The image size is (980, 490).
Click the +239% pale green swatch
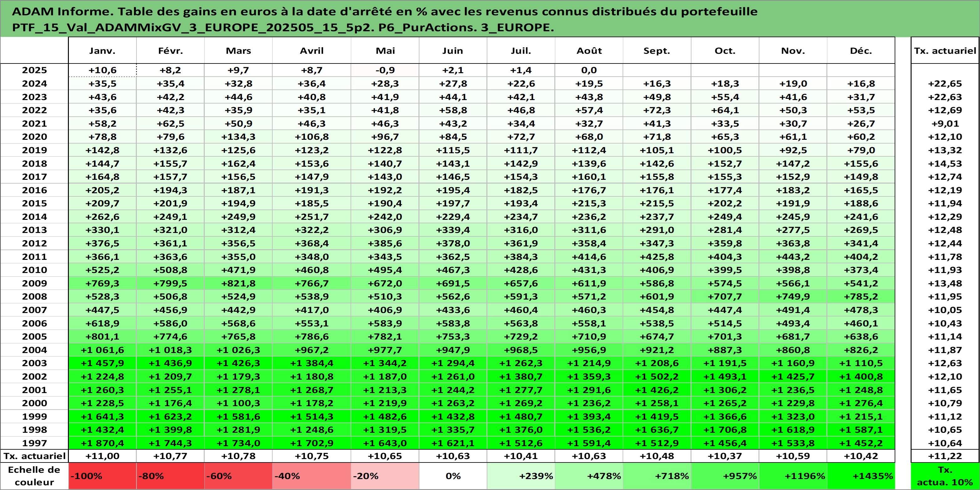click(x=521, y=476)
